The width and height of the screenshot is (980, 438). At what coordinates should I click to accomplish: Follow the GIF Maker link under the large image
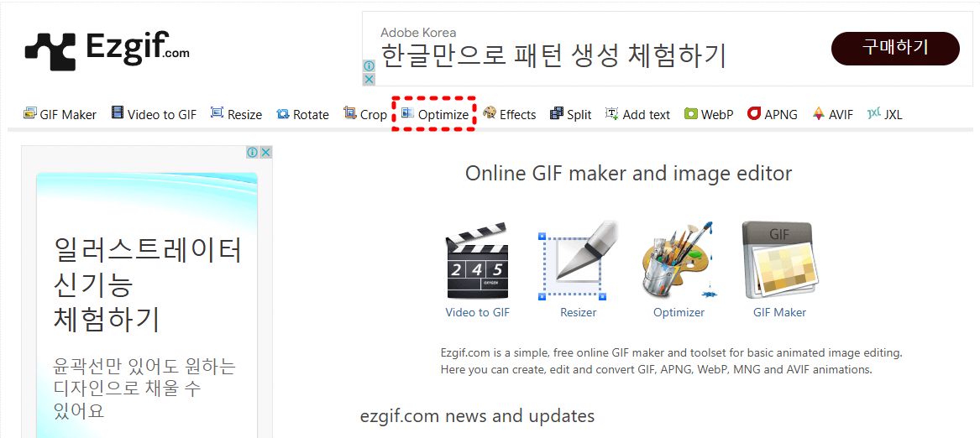click(779, 312)
